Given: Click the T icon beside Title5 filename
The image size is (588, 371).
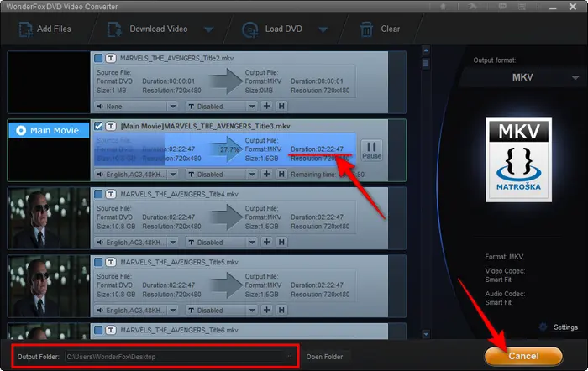Looking at the screenshot, I should pyautogui.click(x=111, y=262).
